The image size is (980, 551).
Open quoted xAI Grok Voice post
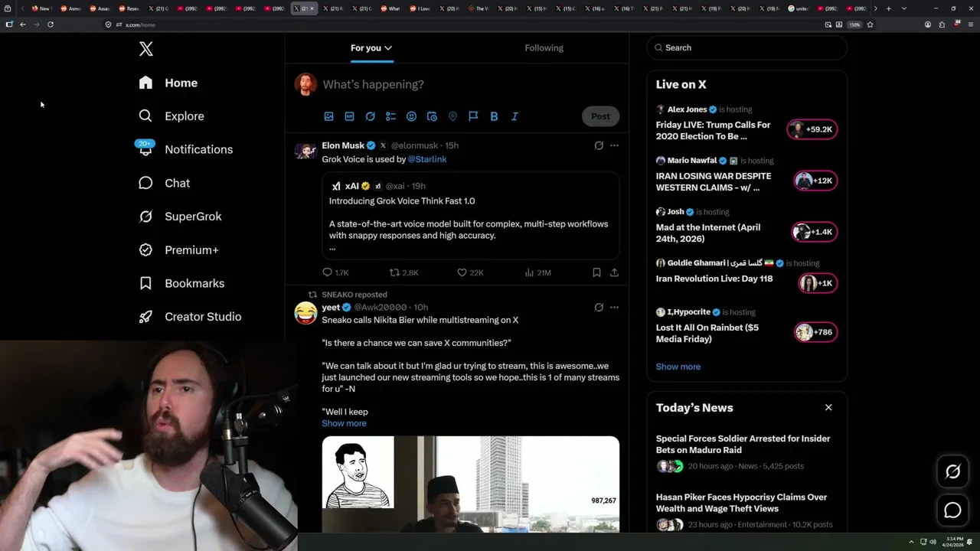pos(470,216)
